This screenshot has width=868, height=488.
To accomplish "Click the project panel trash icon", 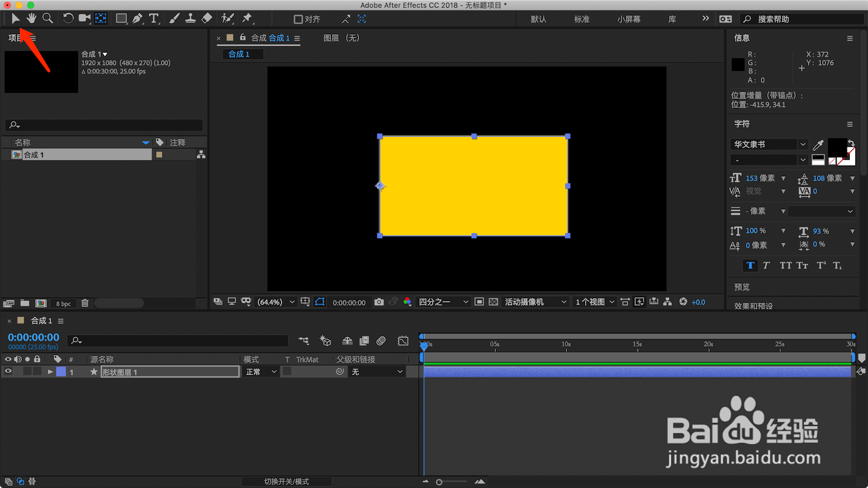I will [85, 303].
